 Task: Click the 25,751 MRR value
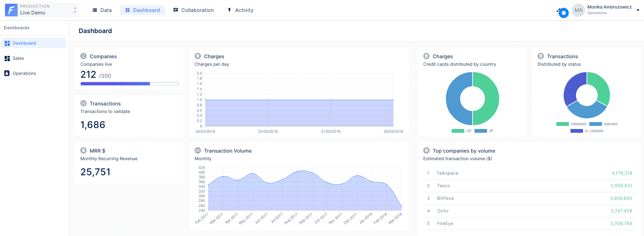(95, 172)
